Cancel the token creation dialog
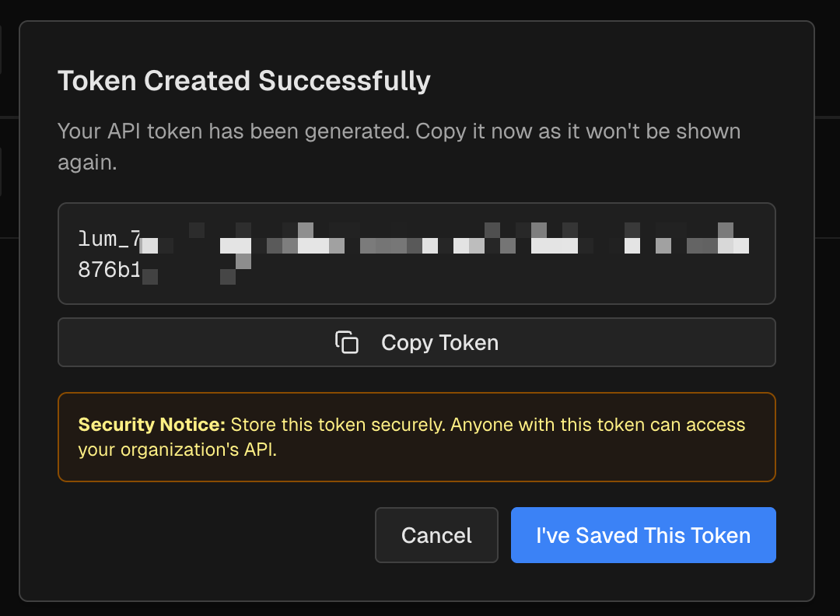The width and height of the screenshot is (840, 616). (x=436, y=535)
